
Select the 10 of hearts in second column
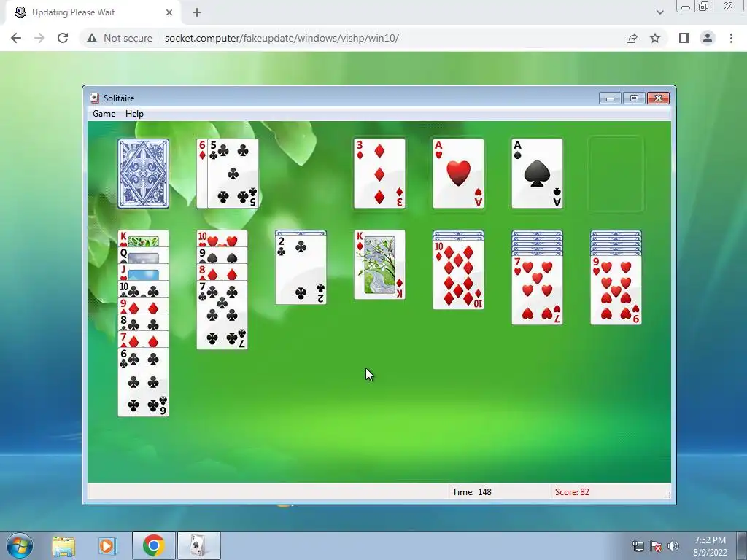222,238
